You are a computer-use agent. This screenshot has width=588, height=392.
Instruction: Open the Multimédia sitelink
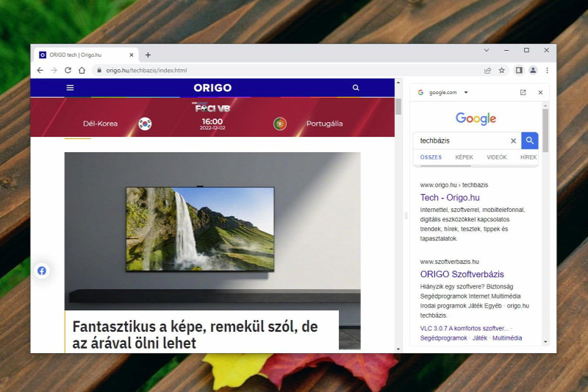point(507,338)
